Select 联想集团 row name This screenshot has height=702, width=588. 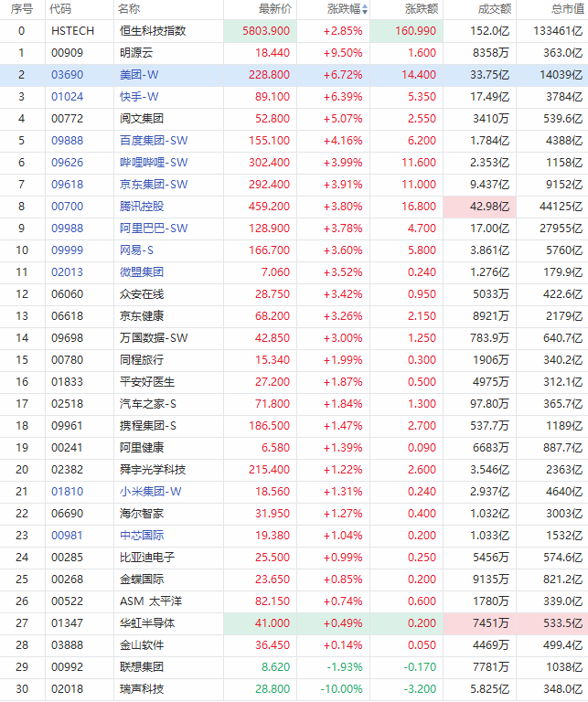pyautogui.click(x=142, y=667)
